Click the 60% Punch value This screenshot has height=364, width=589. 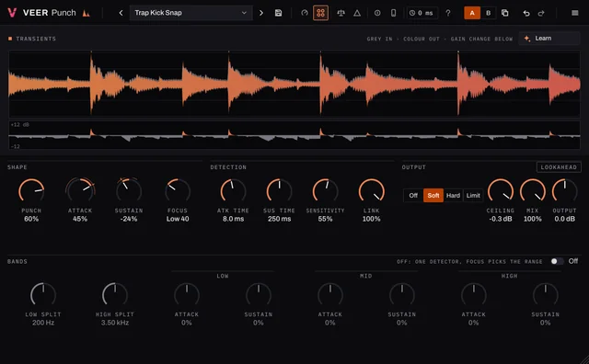31,219
